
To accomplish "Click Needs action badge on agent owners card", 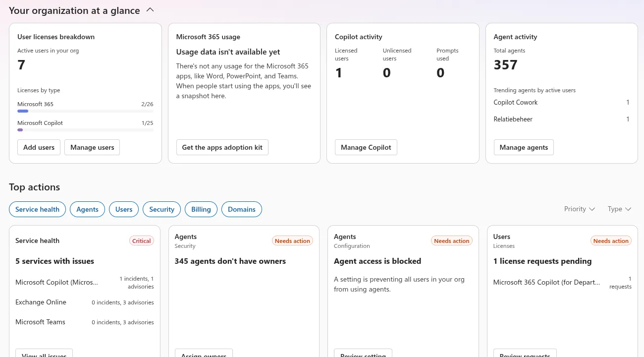I will (x=292, y=241).
